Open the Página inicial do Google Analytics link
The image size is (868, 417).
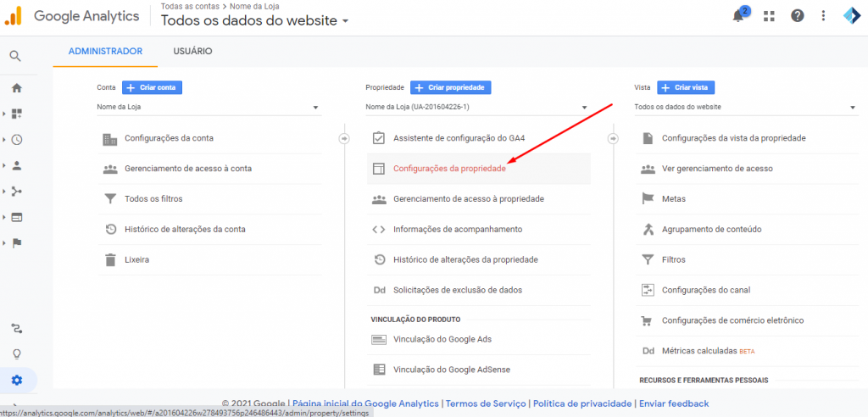(x=365, y=403)
